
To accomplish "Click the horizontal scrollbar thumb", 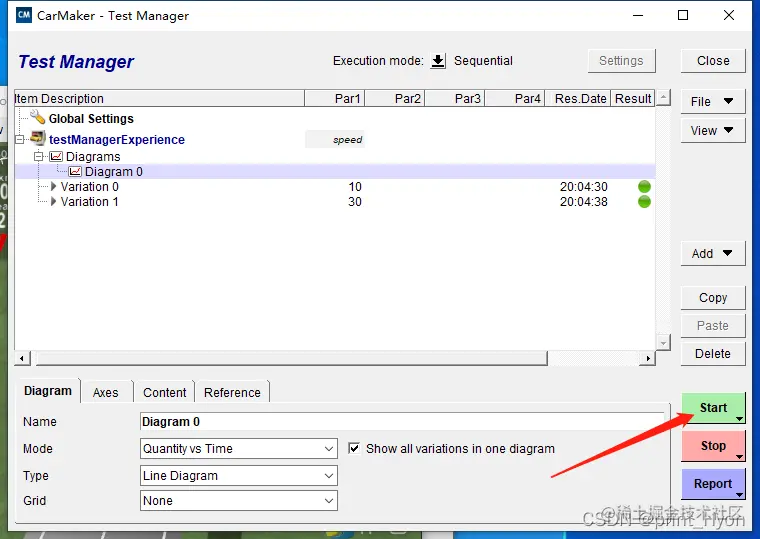I will pos(291,359).
